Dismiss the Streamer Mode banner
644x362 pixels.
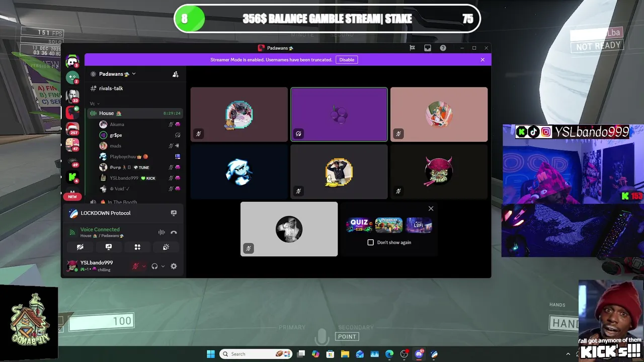pos(482,60)
